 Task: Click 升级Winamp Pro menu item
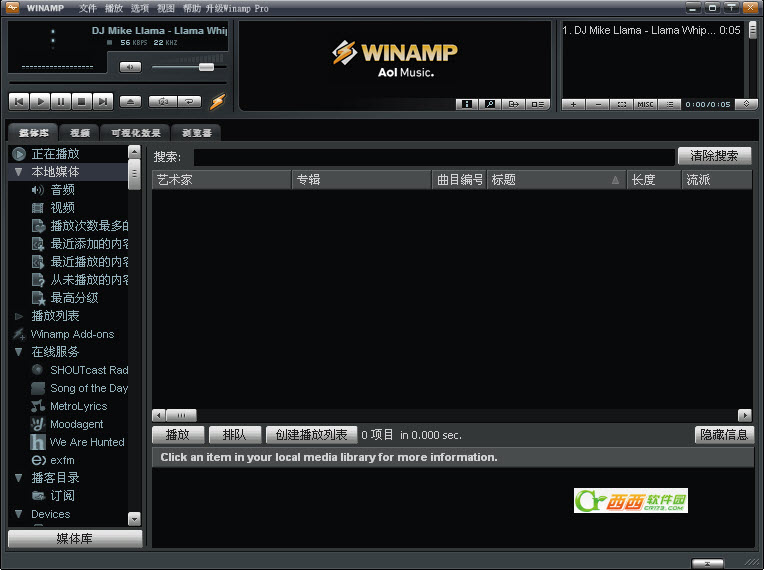(237, 8)
